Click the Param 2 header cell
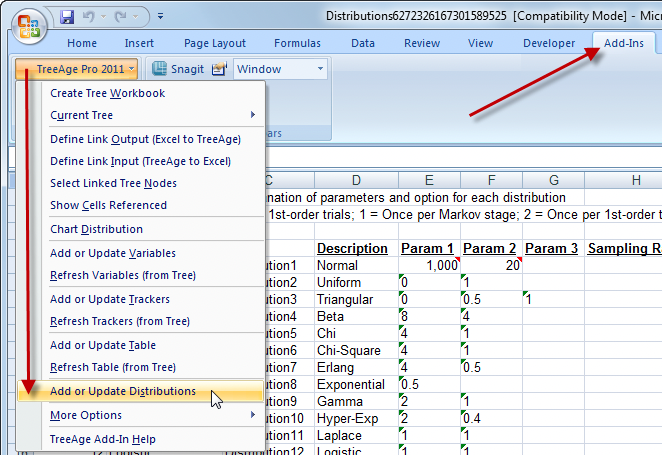Screen dimensions: 663x455 coord(490,249)
